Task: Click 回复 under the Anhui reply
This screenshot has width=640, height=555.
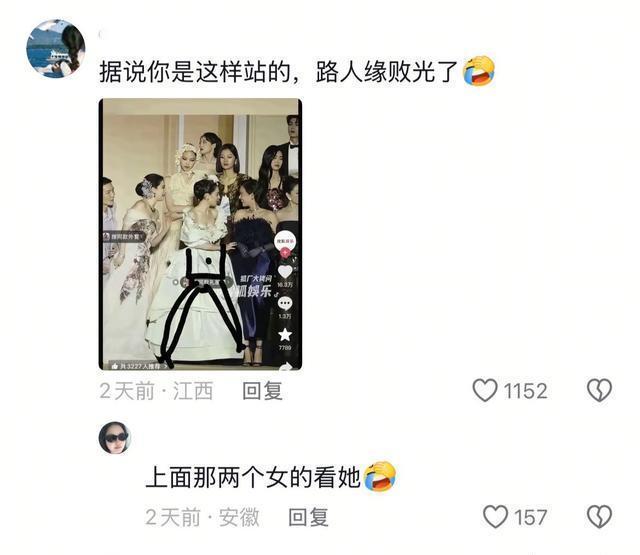Action: [x=309, y=517]
